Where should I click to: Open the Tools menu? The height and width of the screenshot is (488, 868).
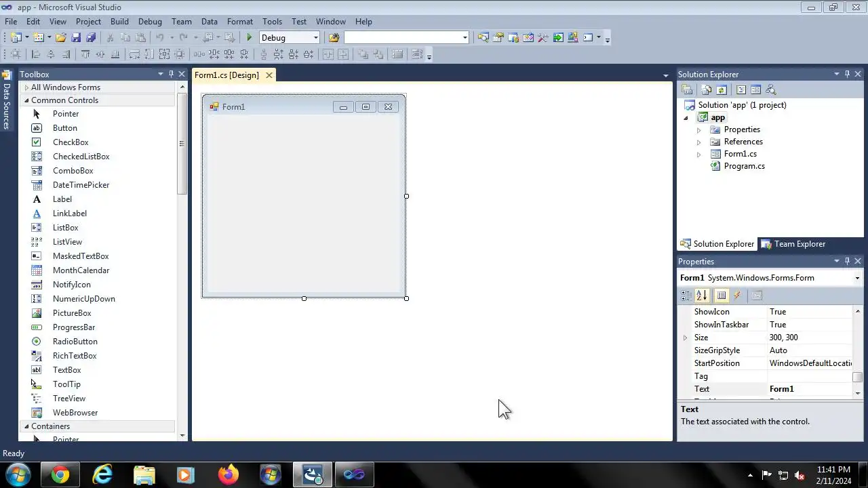pos(272,22)
